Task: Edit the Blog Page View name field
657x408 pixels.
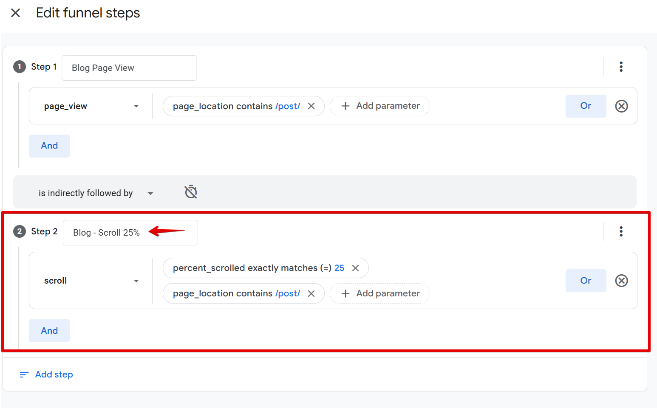Action: click(x=129, y=68)
